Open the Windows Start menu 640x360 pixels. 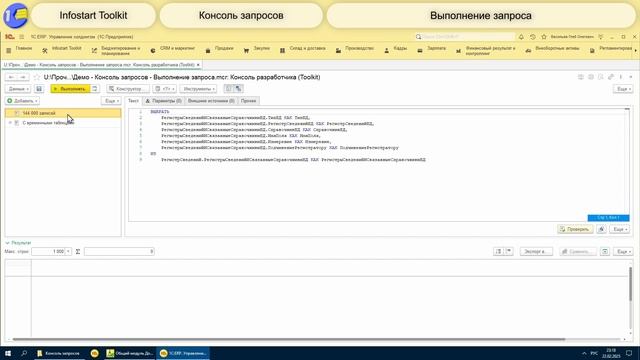tap(7, 353)
